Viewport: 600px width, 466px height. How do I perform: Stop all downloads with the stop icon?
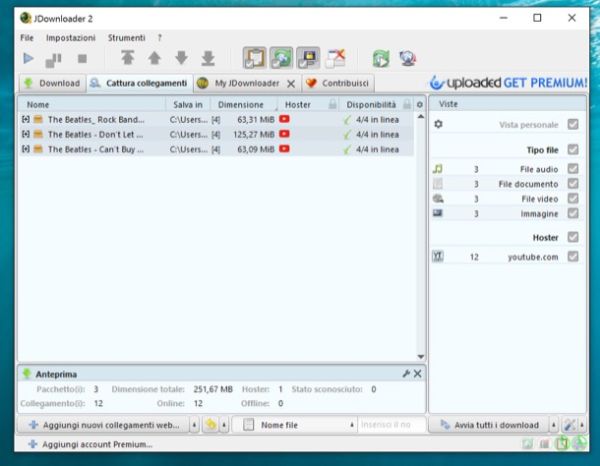(82, 59)
